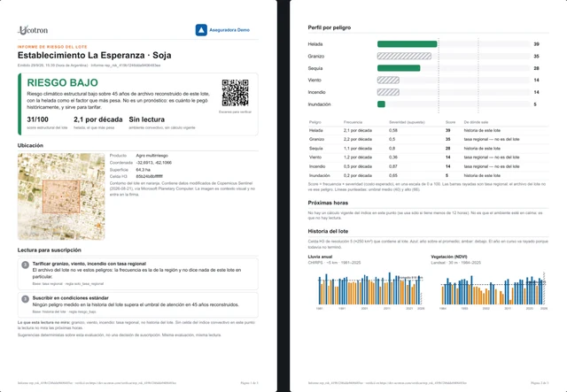
Task: Click the 'Lluvia anual' chart title
Action: click(320, 257)
